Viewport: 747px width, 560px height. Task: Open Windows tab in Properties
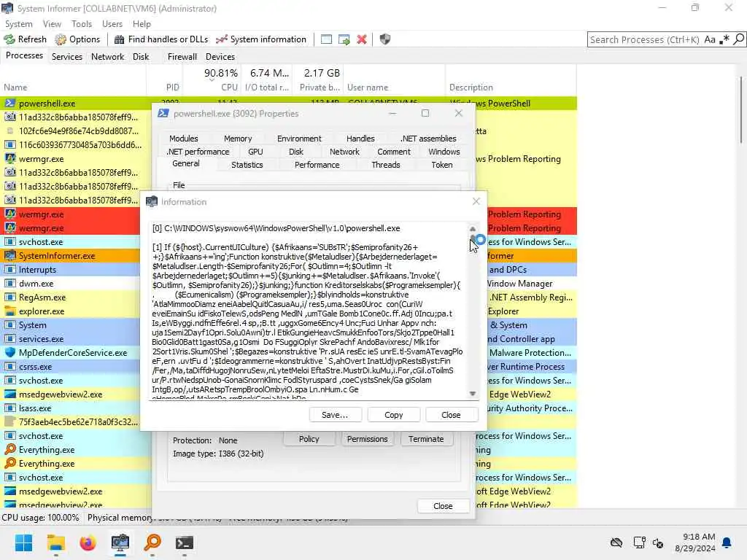(x=444, y=152)
